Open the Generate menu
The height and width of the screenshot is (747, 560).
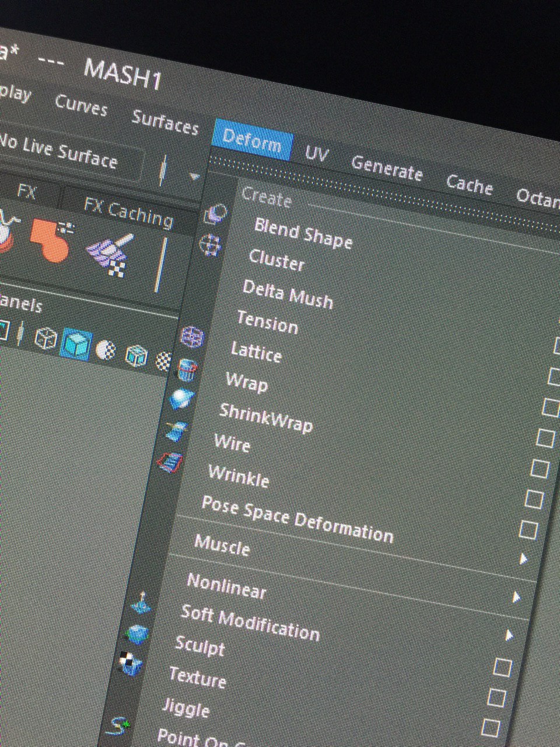coord(387,169)
